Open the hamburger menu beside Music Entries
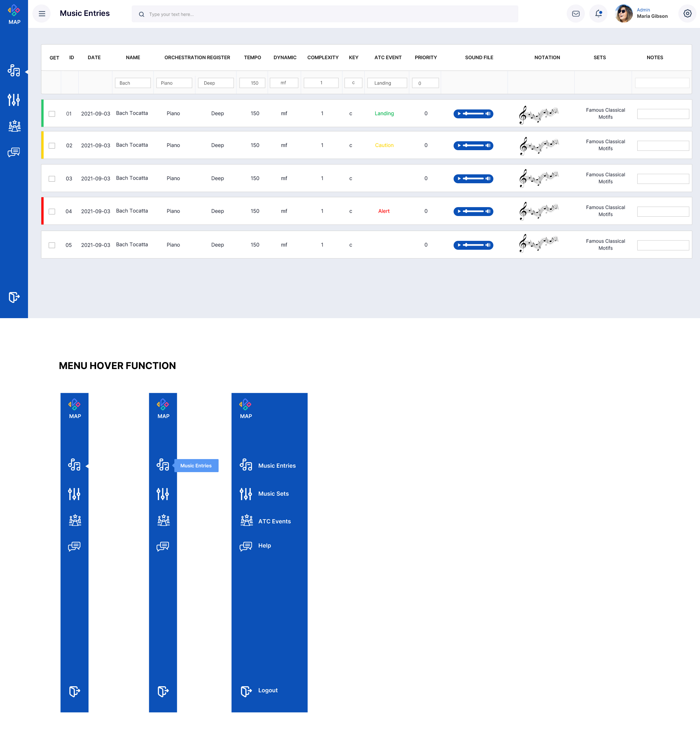This screenshot has width=700, height=754. (x=42, y=14)
